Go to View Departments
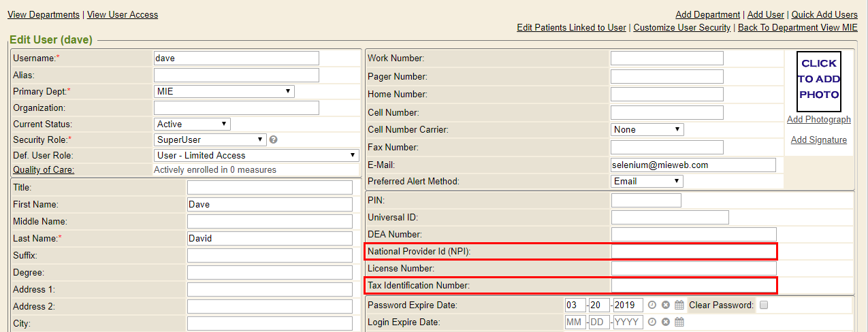Image resolution: width=868 pixels, height=332 pixels. pos(44,14)
